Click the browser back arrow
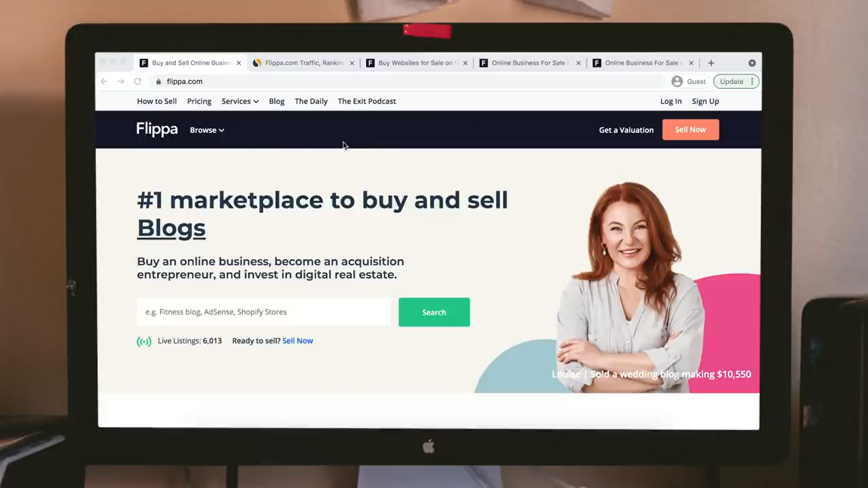 (x=104, y=81)
